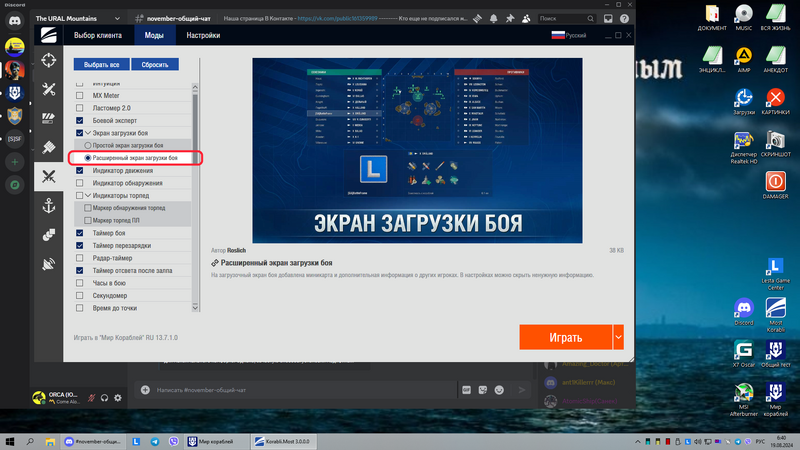The width and height of the screenshot is (800, 450).
Task: Open DAMAGER desktop shortcut
Action: pos(776,185)
